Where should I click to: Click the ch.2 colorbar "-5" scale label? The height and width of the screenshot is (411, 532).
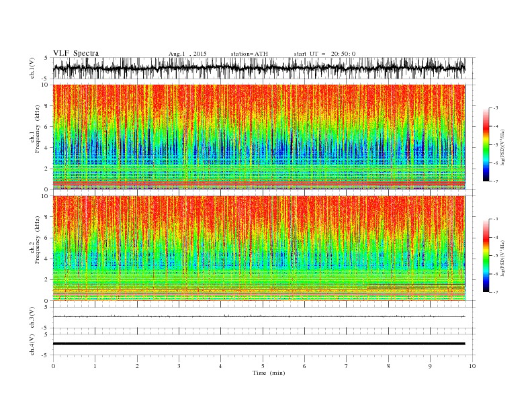(x=496, y=256)
